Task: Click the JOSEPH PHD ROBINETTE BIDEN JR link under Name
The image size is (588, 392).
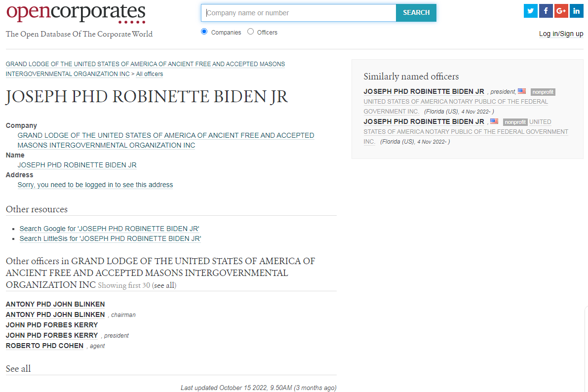Action: [77, 165]
